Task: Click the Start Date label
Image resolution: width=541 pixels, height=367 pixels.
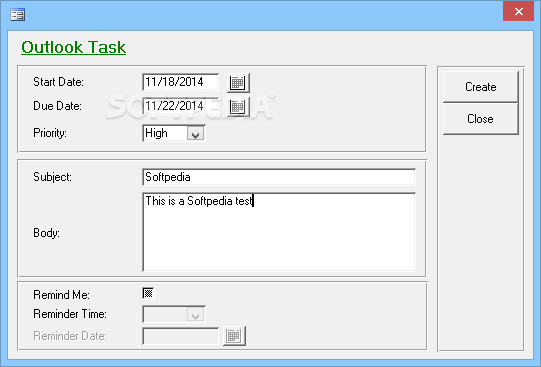Action: [x=58, y=82]
